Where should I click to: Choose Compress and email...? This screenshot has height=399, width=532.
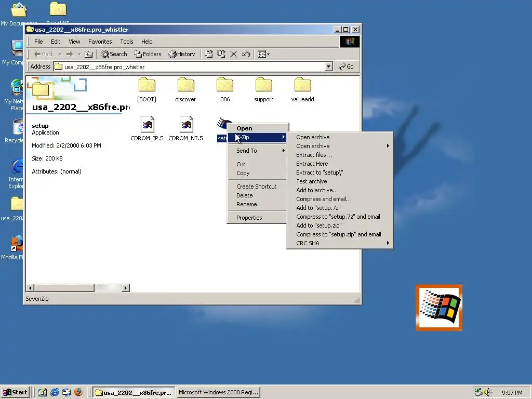point(340,199)
